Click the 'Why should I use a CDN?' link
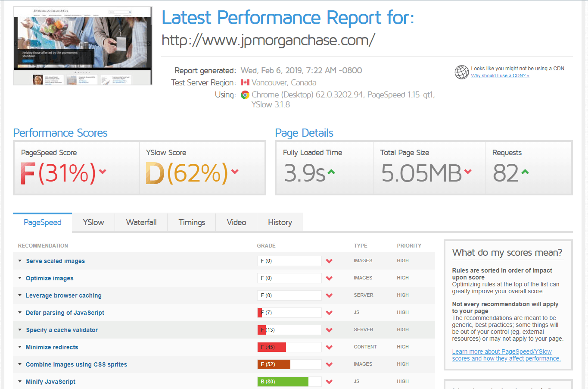 500,76
